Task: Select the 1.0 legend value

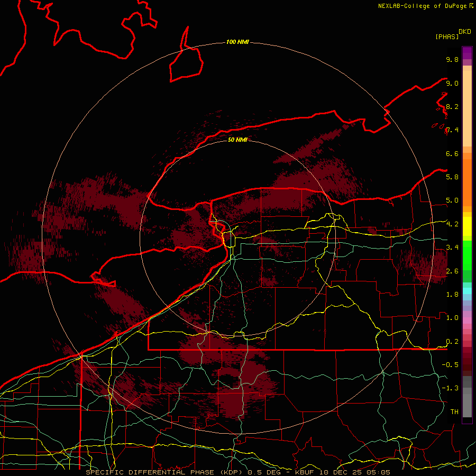Action: click(452, 318)
